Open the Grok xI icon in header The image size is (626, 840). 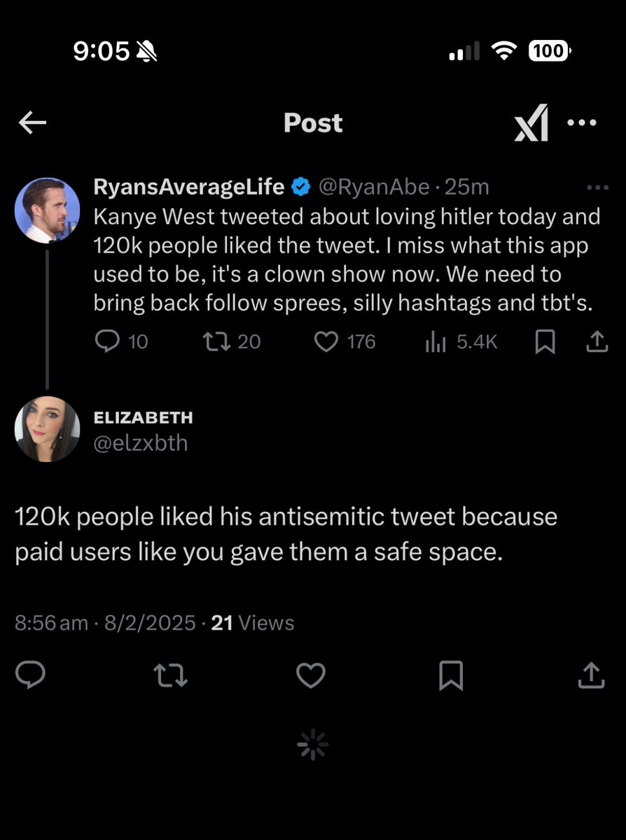coord(531,123)
